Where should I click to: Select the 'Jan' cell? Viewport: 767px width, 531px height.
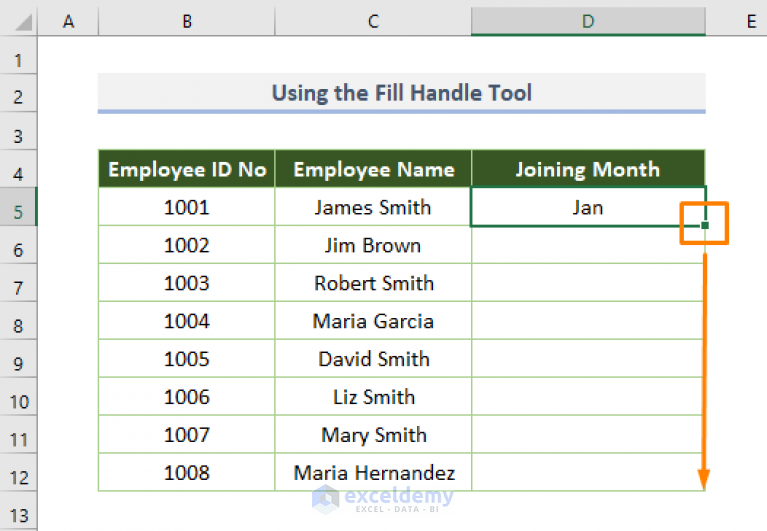pos(588,207)
